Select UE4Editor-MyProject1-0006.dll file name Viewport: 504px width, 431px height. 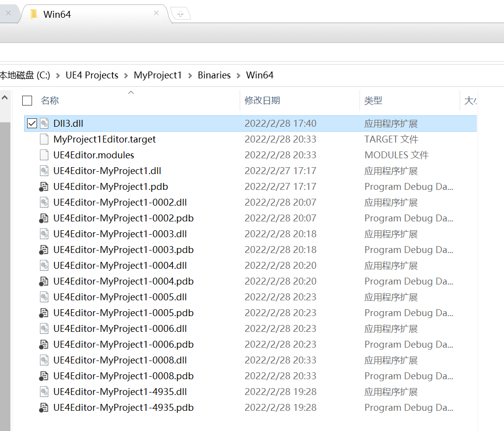(120, 328)
